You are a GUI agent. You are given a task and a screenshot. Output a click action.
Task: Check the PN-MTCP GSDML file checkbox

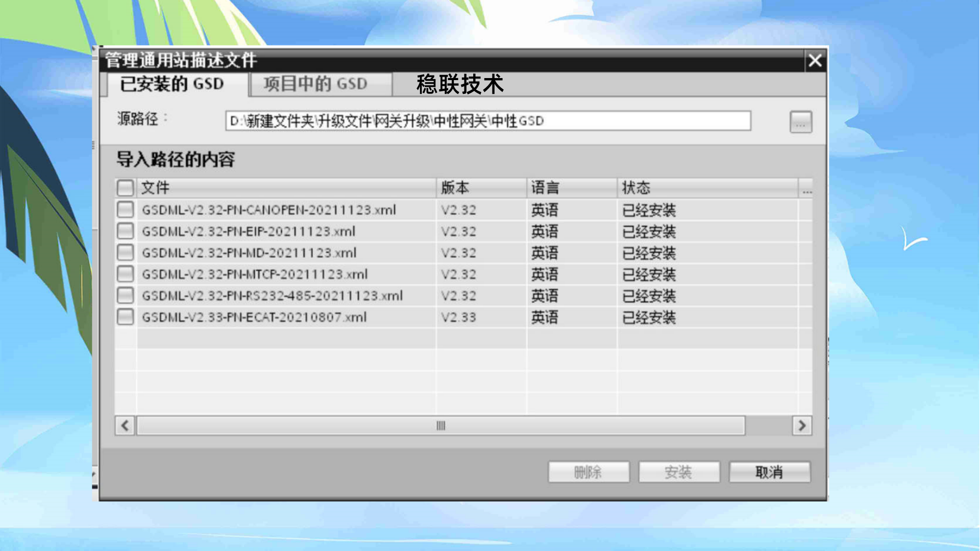[x=125, y=274]
